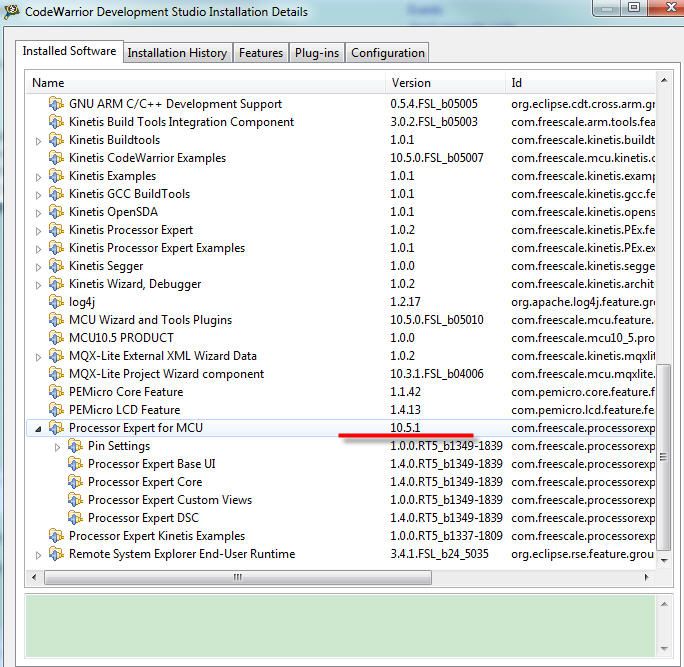Click the horizontal scrollbar thumb
This screenshot has width=684, height=667.
[x=238, y=577]
